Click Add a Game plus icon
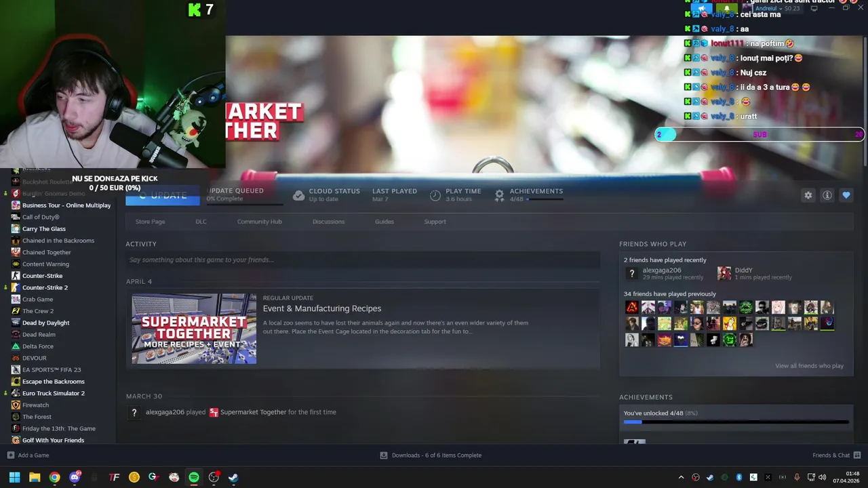 tap(10, 455)
